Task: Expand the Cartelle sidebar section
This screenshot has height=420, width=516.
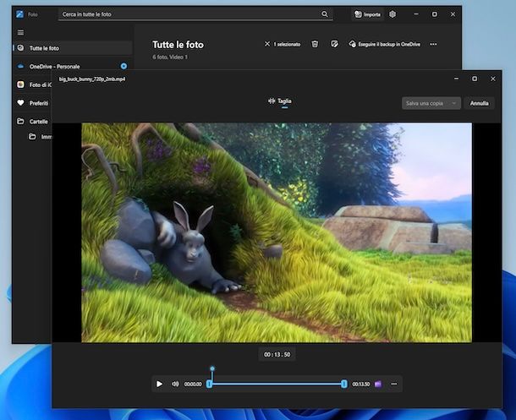Action: tap(33, 122)
